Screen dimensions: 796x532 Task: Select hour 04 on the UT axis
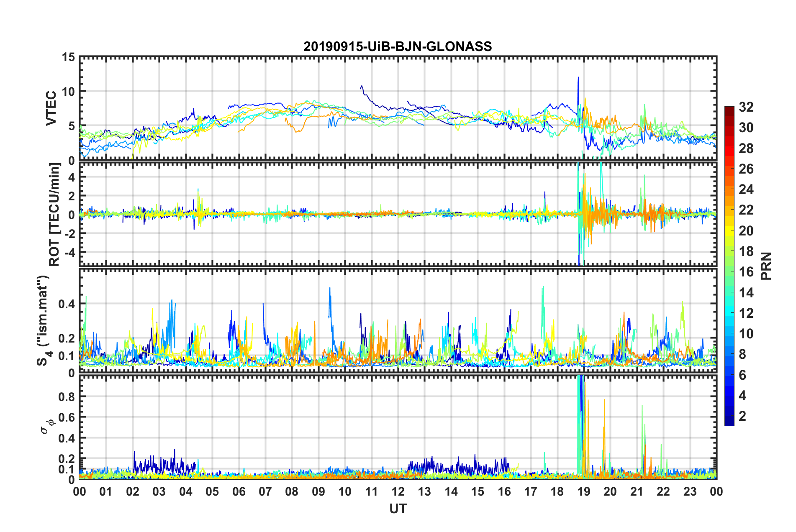tap(186, 491)
